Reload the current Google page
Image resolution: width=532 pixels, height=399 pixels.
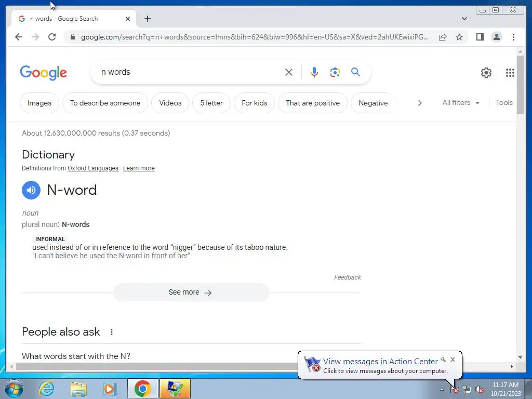point(52,37)
